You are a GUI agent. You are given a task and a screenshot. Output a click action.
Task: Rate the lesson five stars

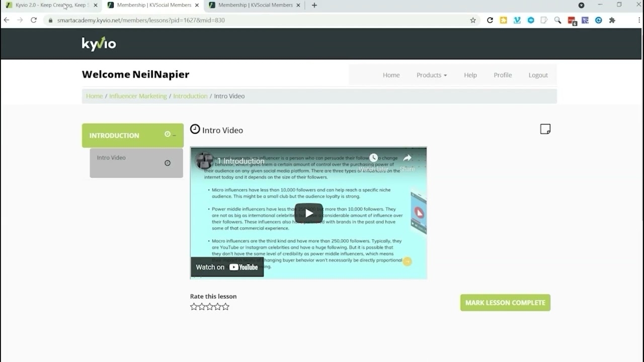pyautogui.click(x=226, y=307)
